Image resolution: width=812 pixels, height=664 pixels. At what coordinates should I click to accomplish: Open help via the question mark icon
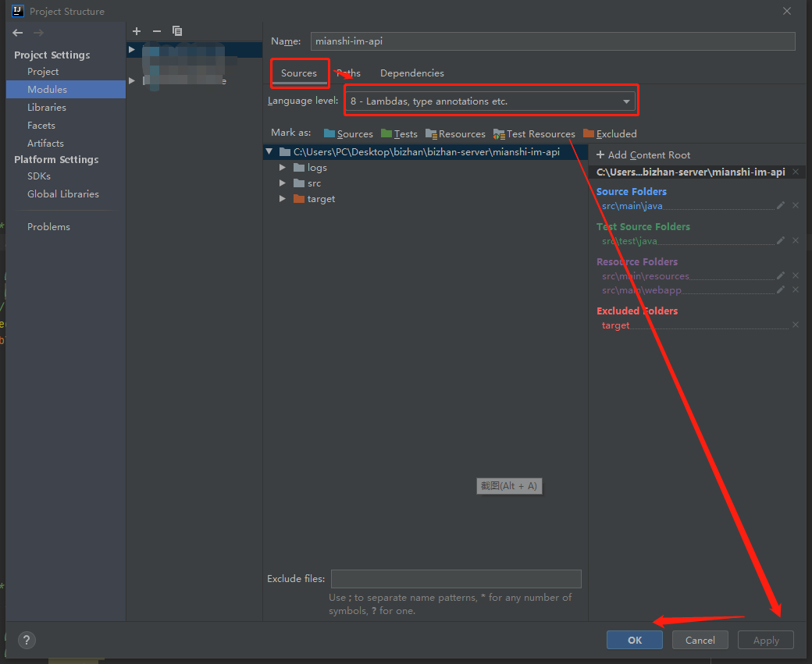pos(26,640)
